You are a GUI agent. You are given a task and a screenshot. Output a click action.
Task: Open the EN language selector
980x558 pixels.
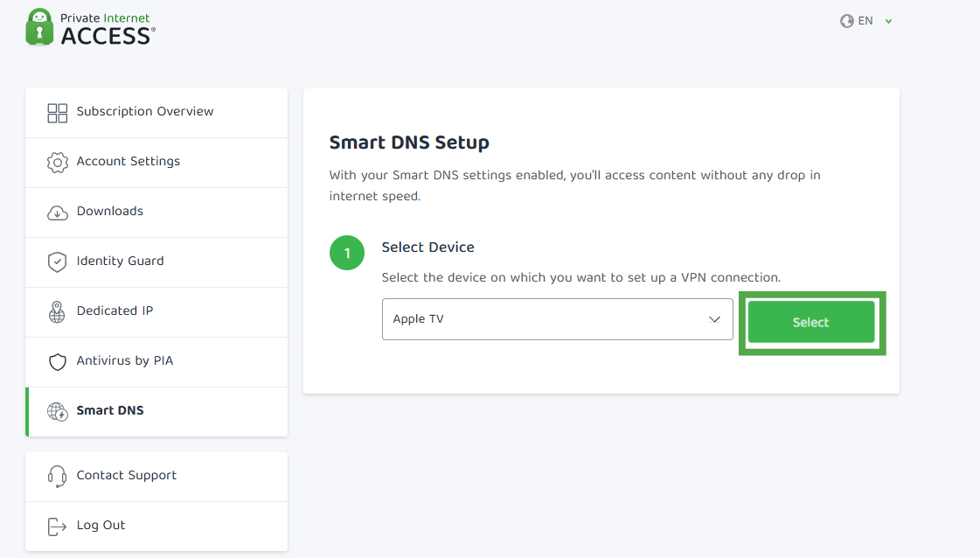pos(865,21)
